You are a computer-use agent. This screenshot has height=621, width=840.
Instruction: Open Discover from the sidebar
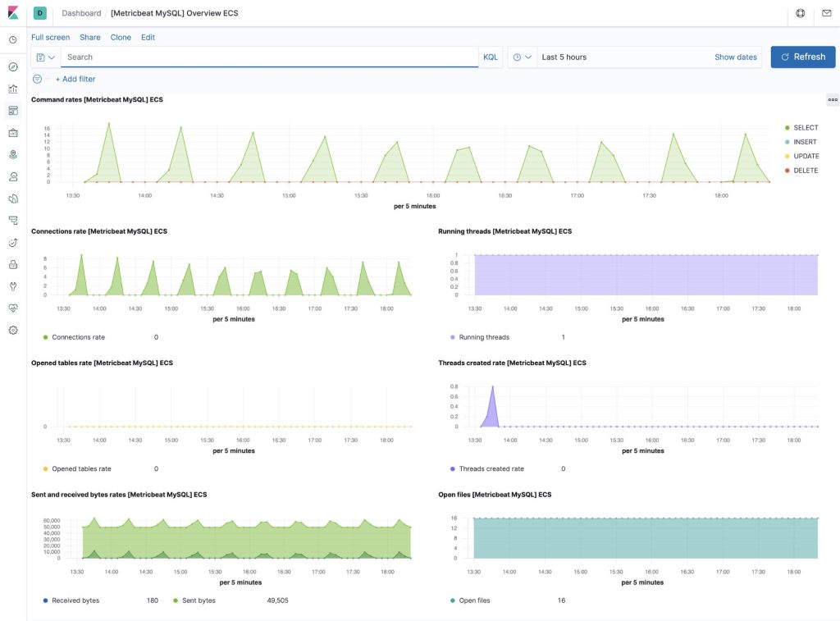click(x=13, y=67)
